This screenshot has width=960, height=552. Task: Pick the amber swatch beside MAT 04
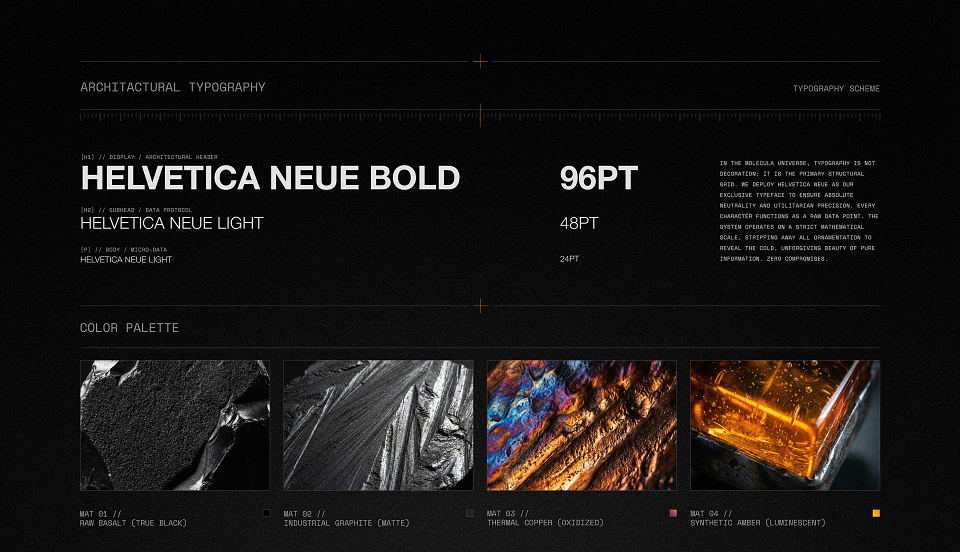tap(876, 513)
